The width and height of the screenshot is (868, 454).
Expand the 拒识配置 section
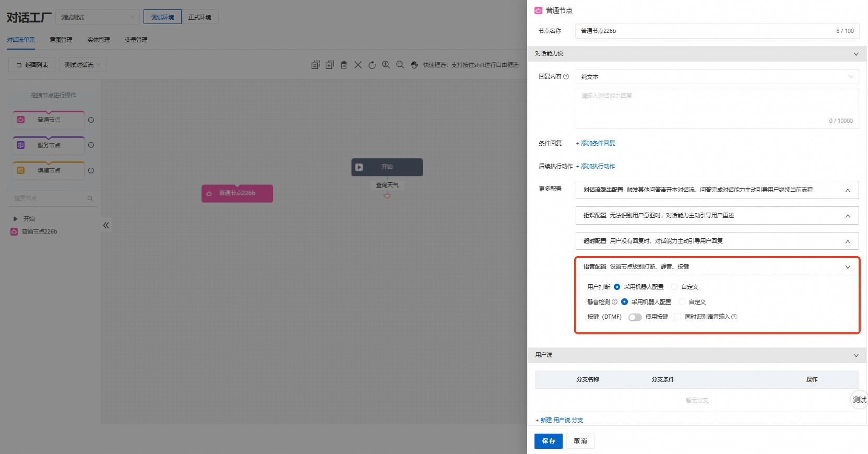717,216
